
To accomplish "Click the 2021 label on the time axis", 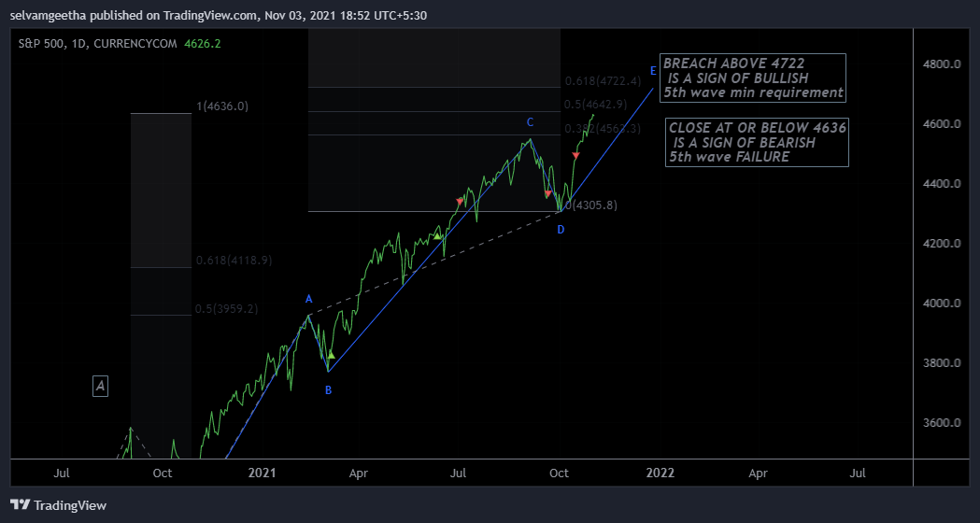I will pos(261,473).
